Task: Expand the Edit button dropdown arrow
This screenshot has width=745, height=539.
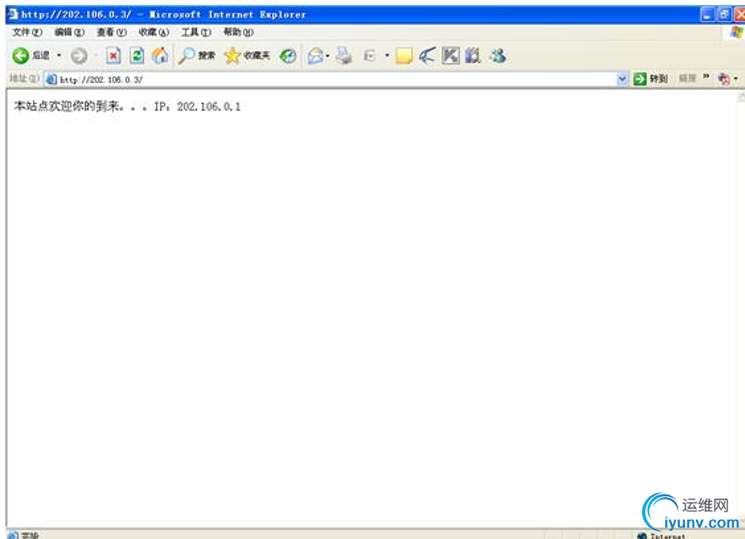Action: (x=387, y=56)
